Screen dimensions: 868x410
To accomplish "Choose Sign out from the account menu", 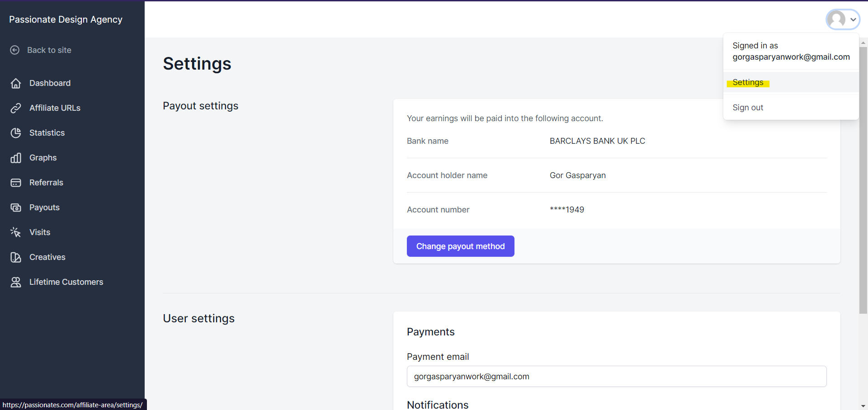I will [748, 108].
